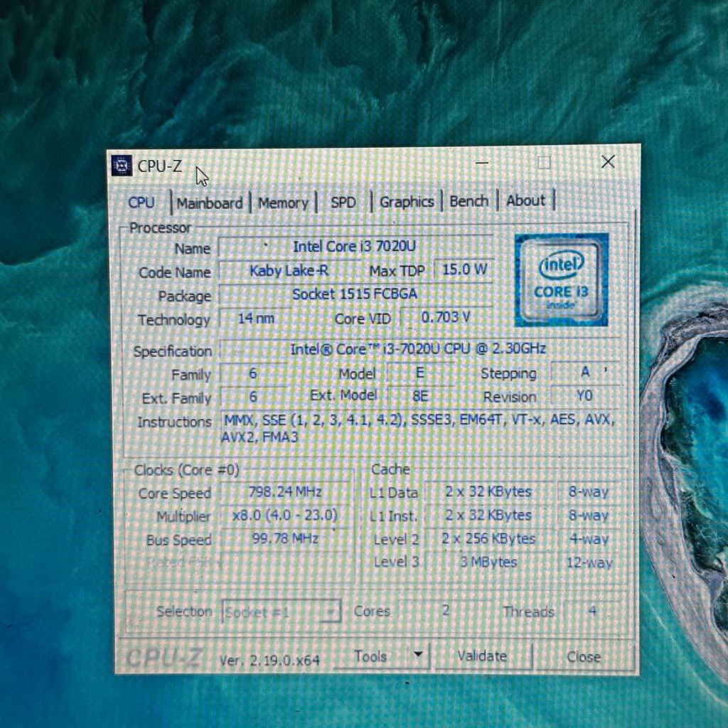728x728 pixels.
Task: Open the Socket #1 selection dropdown
Action: click(x=282, y=612)
